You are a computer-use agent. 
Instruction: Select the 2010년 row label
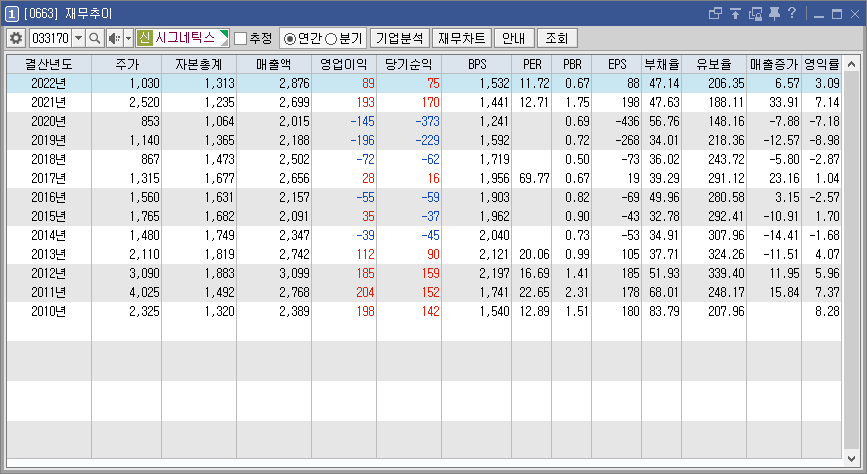pyautogui.click(x=49, y=311)
